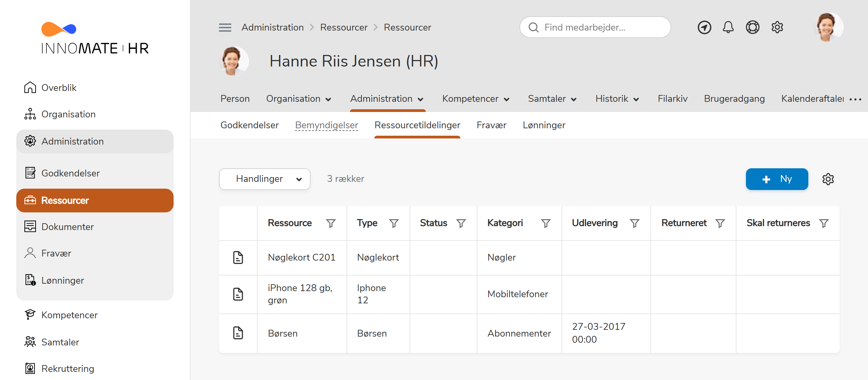
Task: Click Hanne Riis Jensen profile photo
Action: tap(233, 61)
